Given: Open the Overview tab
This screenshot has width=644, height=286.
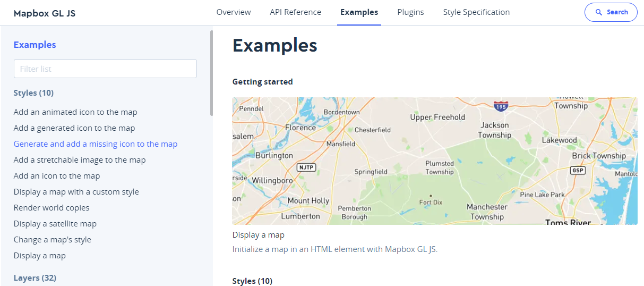Looking at the screenshot, I should (x=234, y=12).
